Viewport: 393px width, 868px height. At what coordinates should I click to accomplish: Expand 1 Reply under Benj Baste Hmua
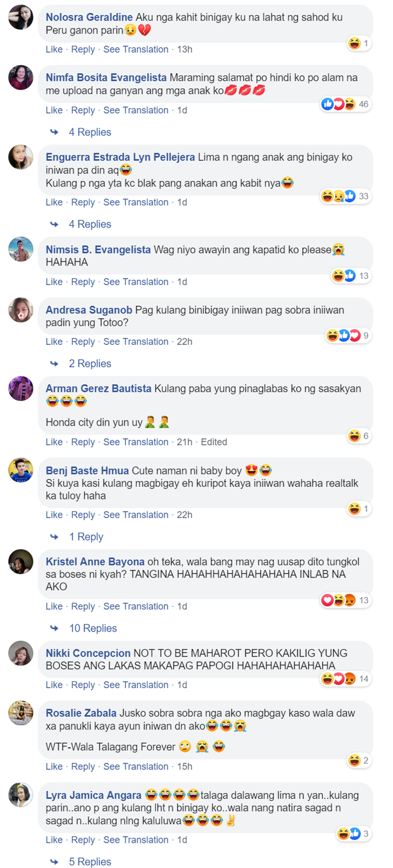86,537
